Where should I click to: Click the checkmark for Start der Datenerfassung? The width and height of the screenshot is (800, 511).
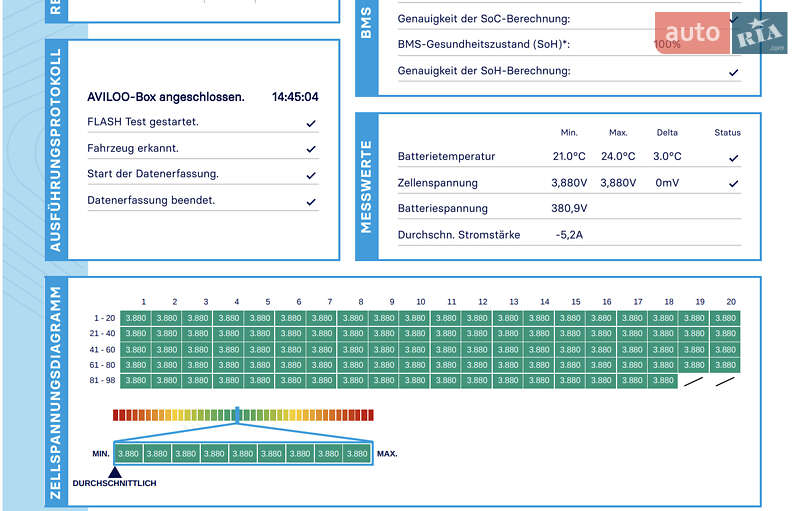[311, 175]
